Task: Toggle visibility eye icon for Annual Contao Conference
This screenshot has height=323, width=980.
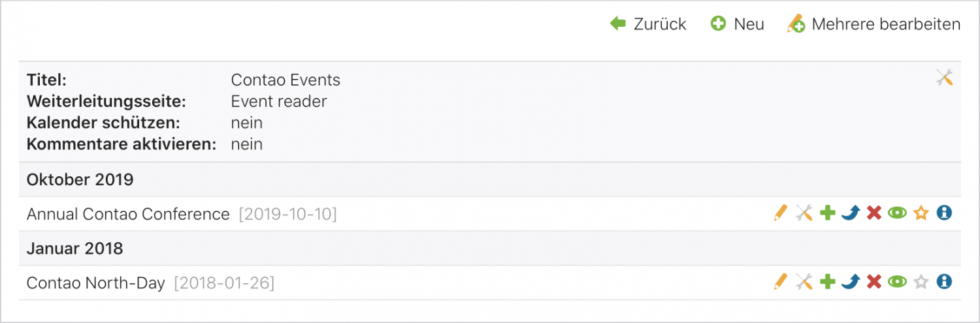Action: pos(898,213)
